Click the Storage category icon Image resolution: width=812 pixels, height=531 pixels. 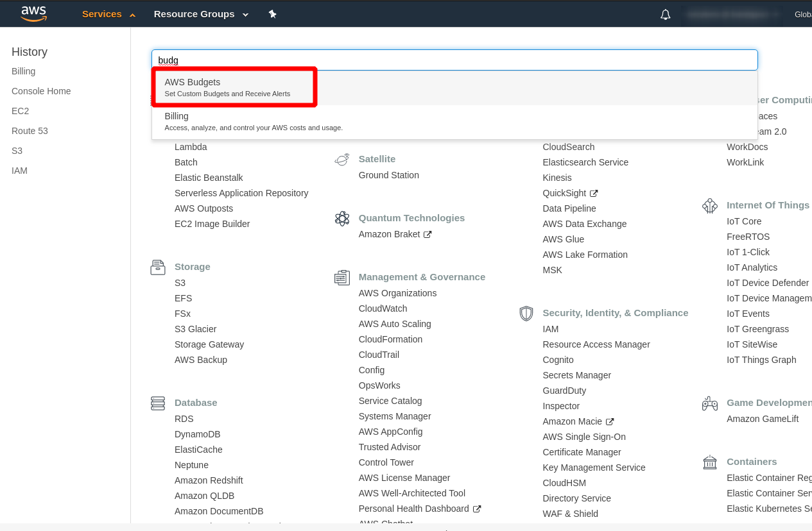pos(158,267)
